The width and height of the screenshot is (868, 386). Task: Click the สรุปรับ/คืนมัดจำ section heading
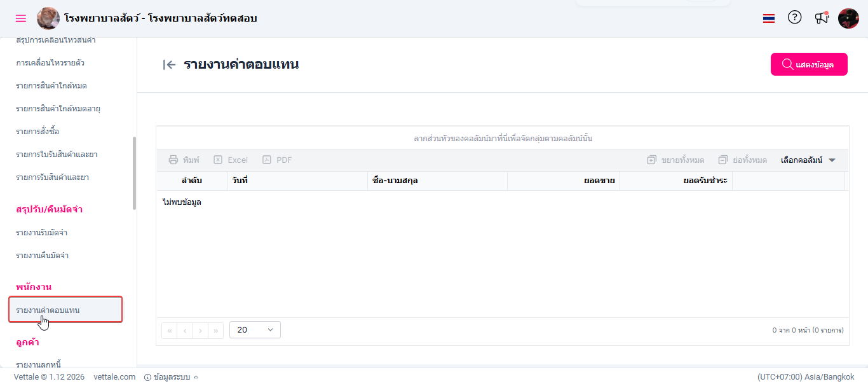tap(50, 209)
